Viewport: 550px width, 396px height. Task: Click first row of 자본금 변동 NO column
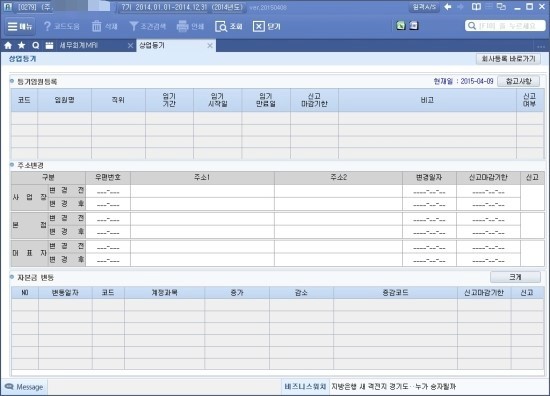click(x=25, y=305)
